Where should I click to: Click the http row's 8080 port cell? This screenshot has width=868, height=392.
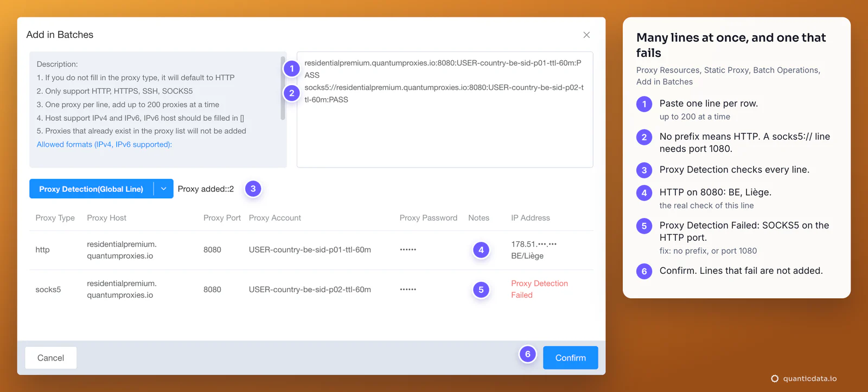click(212, 250)
